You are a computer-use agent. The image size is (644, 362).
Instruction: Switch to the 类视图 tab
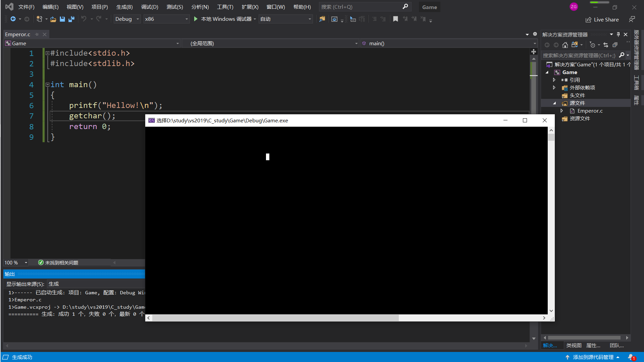pos(574,346)
